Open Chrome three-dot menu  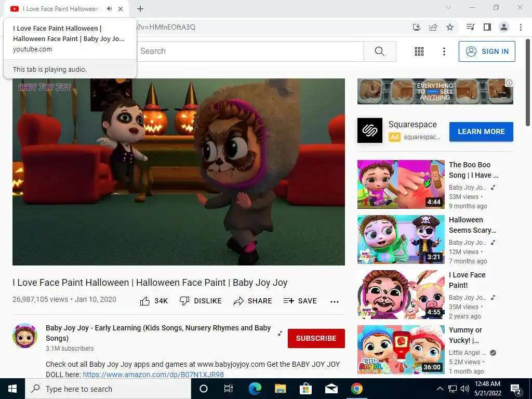pos(521,27)
